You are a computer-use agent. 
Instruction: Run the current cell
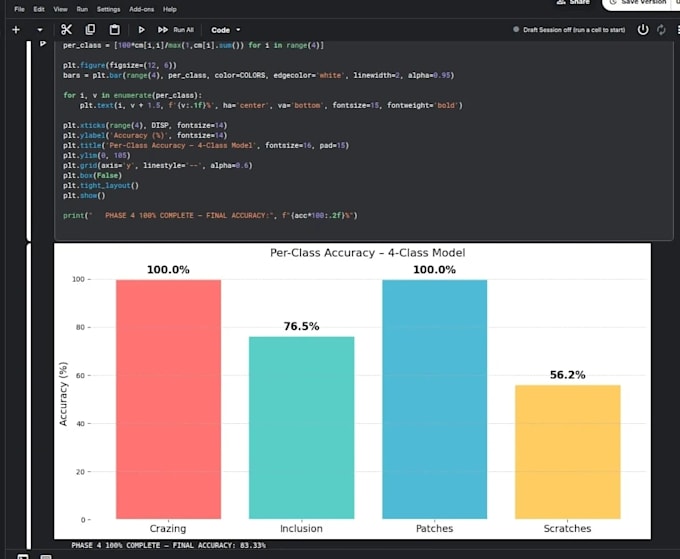(x=141, y=29)
